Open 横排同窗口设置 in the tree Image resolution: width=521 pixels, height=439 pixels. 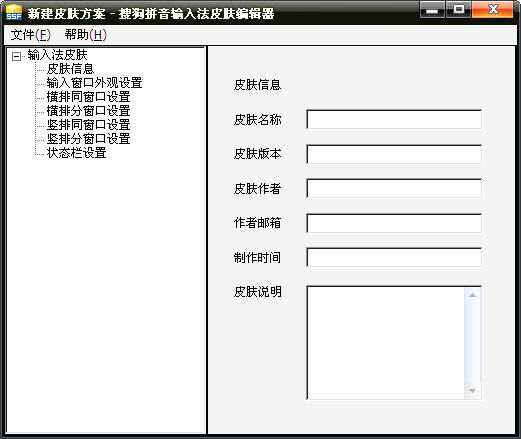(x=88, y=97)
